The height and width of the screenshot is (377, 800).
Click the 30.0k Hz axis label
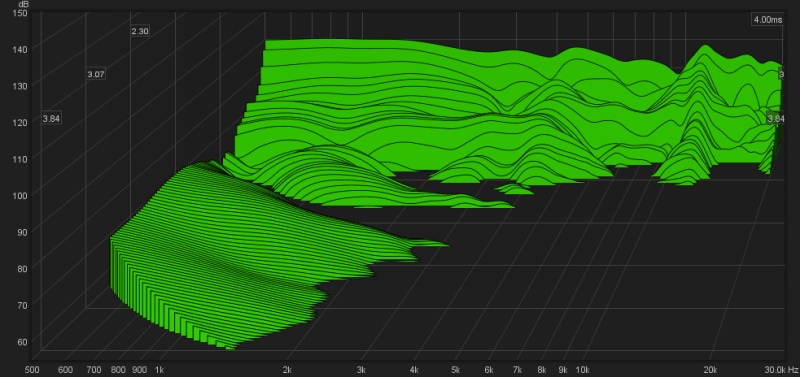[781, 369]
